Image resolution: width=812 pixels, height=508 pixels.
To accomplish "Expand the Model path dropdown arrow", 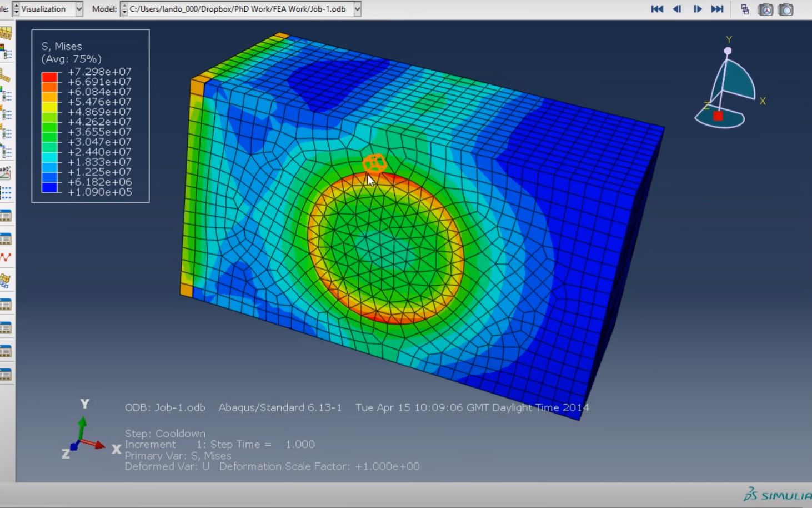I will tap(357, 9).
